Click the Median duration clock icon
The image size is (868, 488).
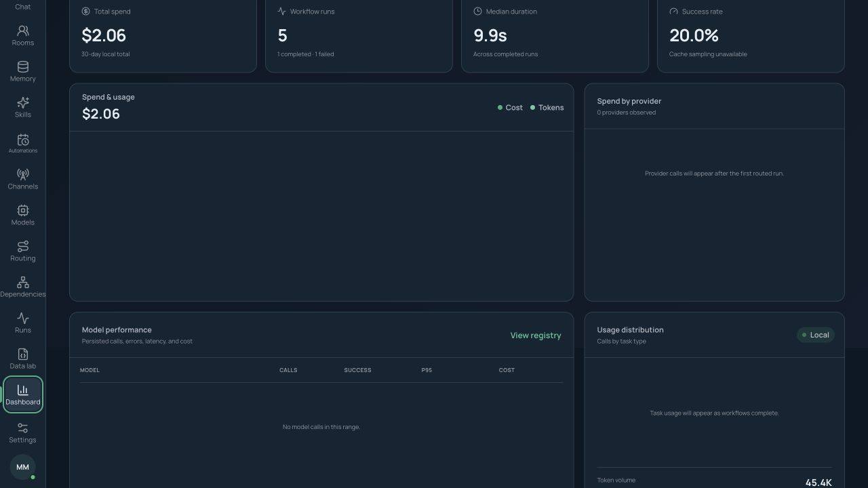tap(477, 12)
